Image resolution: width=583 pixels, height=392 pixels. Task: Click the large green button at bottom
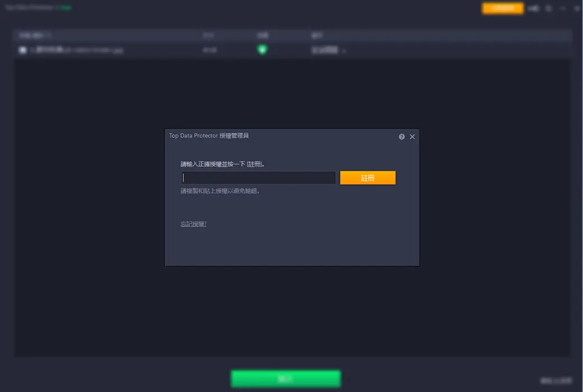(285, 379)
